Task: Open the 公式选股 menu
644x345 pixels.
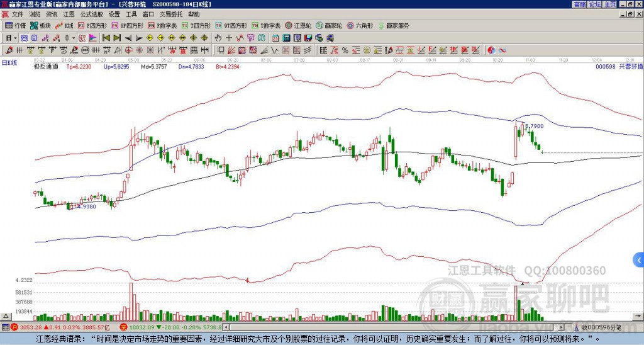Action: click(x=92, y=14)
